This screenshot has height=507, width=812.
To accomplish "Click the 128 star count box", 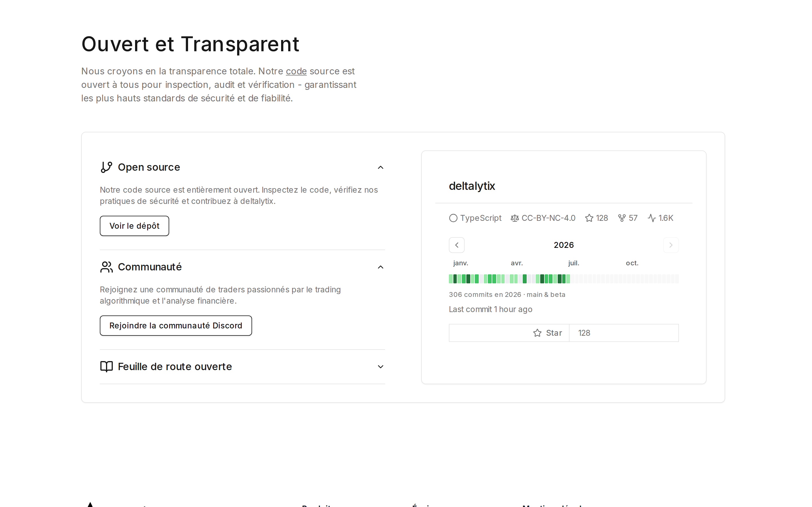I will click(624, 333).
